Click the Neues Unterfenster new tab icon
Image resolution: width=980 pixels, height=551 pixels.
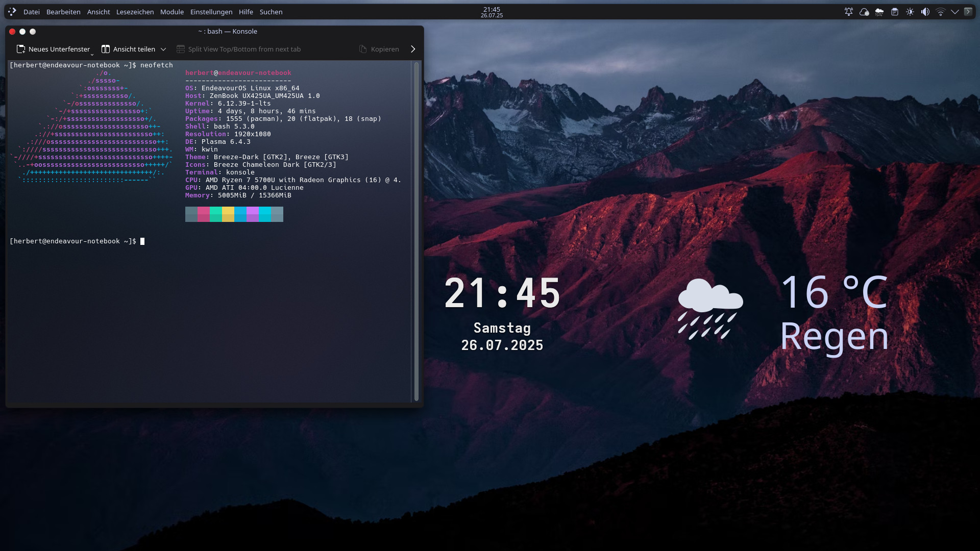click(21, 49)
